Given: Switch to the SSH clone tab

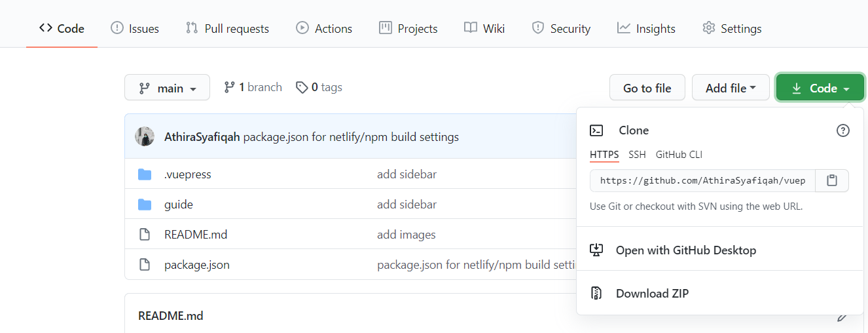Looking at the screenshot, I should tap(637, 155).
